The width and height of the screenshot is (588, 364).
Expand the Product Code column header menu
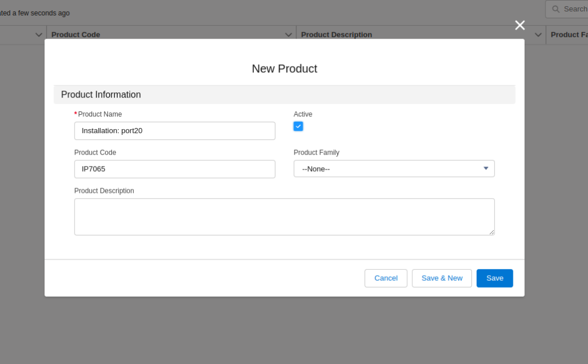coord(288,34)
